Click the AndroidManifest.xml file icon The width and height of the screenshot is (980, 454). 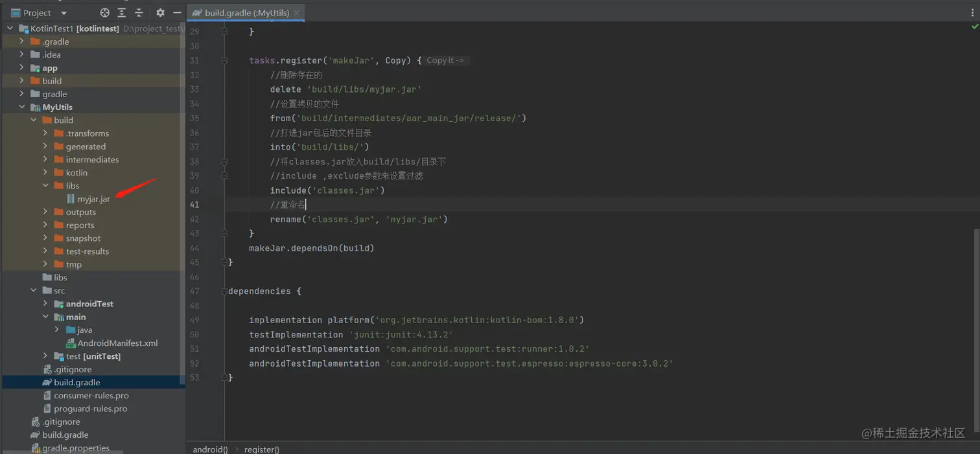pyautogui.click(x=71, y=343)
